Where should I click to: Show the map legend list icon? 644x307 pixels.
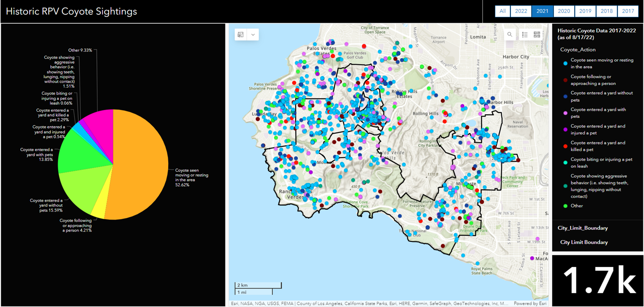(x=525, y=34)
